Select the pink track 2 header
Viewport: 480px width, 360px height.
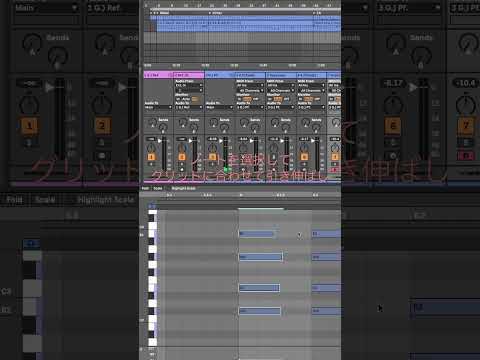coord(189,75)
